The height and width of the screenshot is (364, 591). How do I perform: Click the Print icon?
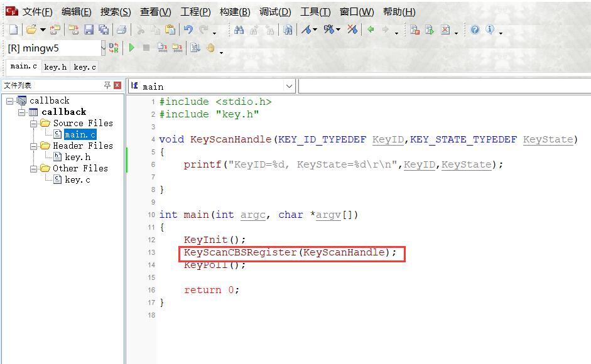point(121,29)
